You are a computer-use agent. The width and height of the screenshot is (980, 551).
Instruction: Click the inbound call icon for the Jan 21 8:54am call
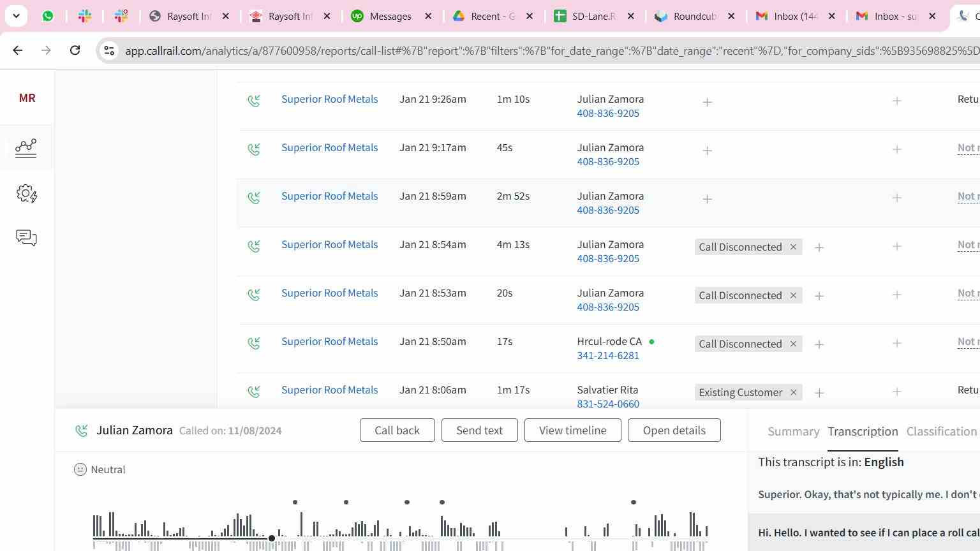254,246
